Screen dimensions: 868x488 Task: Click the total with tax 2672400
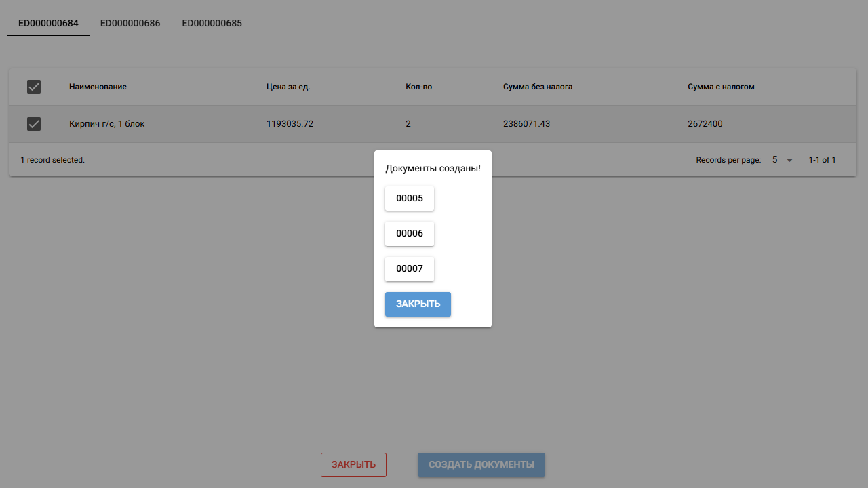click(x=709, y=124)
